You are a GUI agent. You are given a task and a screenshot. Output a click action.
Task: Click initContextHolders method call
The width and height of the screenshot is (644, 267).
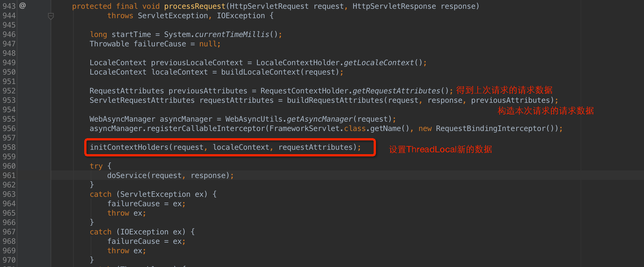tap(129, 147)
